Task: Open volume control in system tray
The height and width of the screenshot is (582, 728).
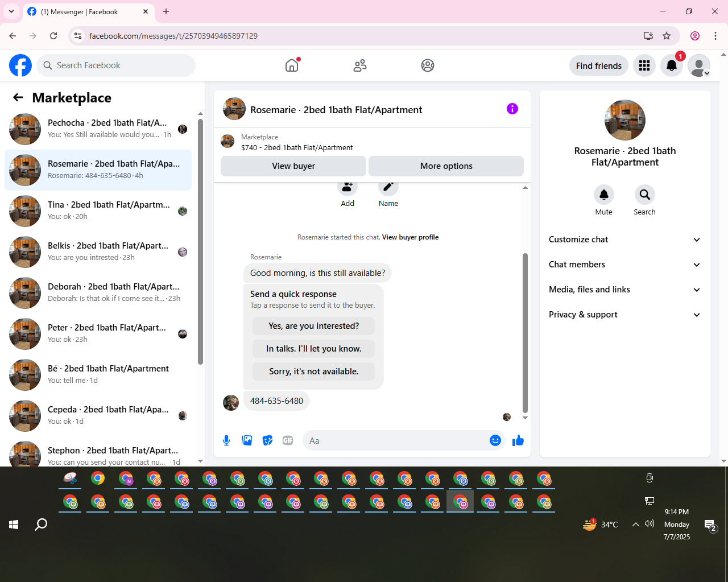Action: [x=650, y=524]
